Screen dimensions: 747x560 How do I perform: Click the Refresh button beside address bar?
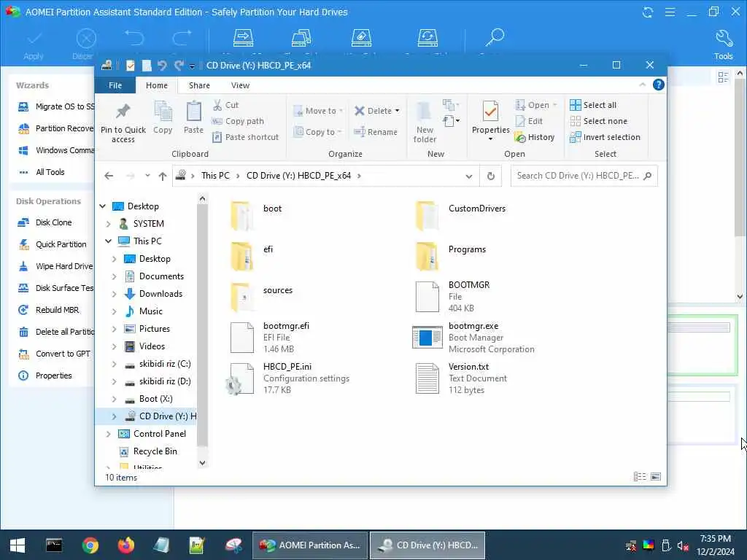(491, 176)
